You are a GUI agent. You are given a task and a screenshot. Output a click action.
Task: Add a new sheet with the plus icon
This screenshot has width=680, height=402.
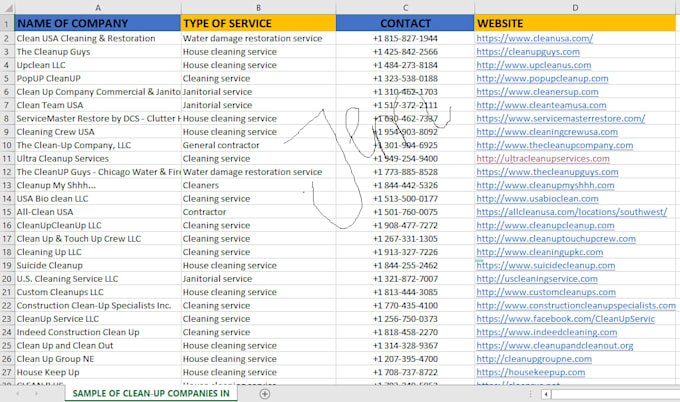[x=265, y=394]
